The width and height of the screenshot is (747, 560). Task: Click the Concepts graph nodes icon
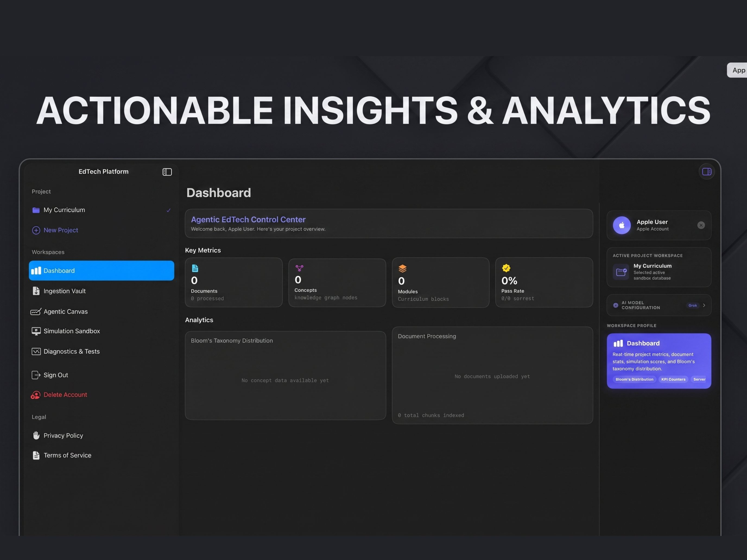click(x=299, y=268)
